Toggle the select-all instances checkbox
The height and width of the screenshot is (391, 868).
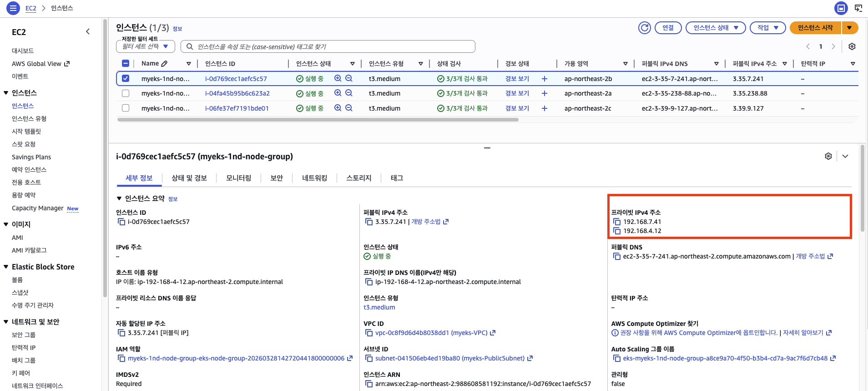126,64
